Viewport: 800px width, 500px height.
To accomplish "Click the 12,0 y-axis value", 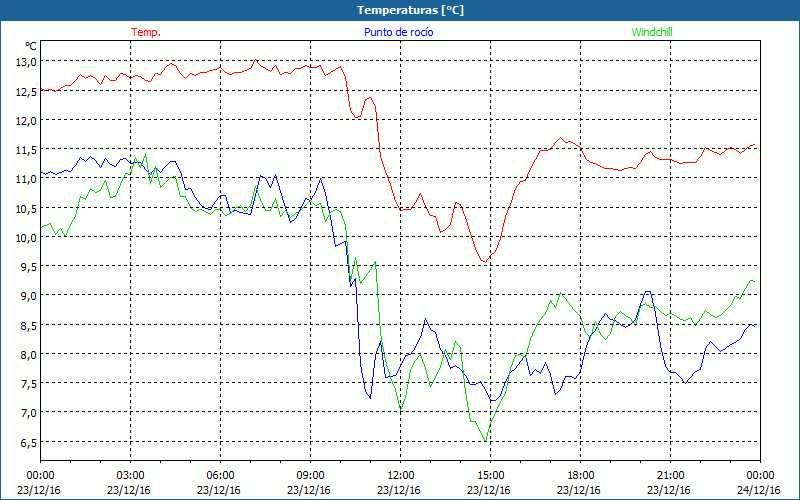I will coord(26,120).
